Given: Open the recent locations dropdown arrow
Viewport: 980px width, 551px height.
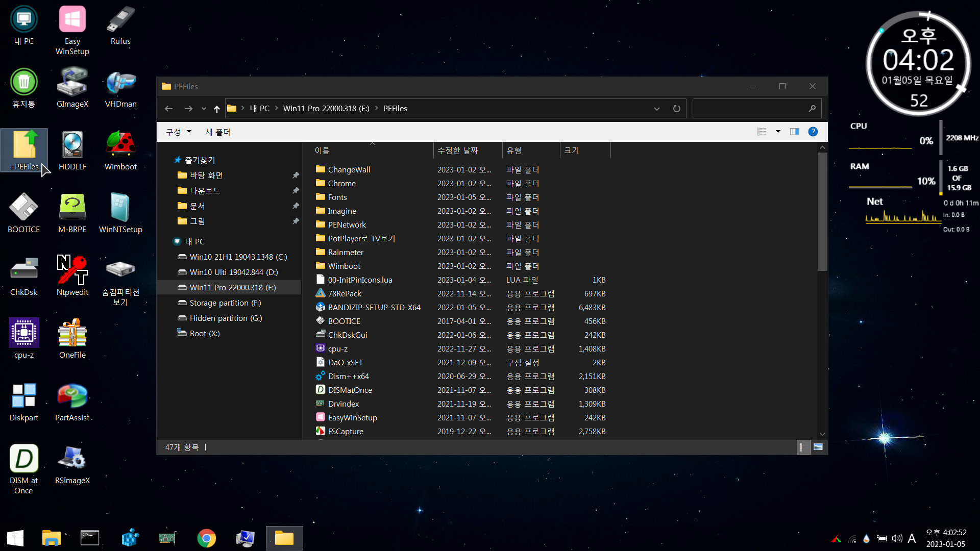Looking at the screenshot, I should pyautogui.click(x=204, y=109).
